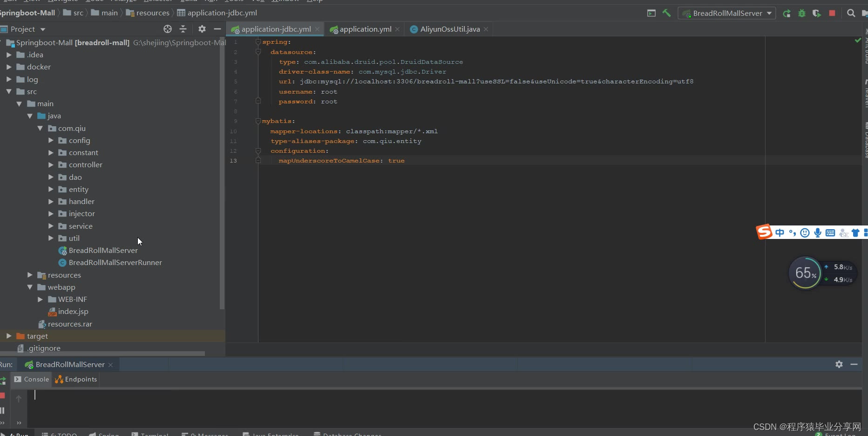Fold the datasource block in gutter
868x436 pixels.
[x=258, y=52]
